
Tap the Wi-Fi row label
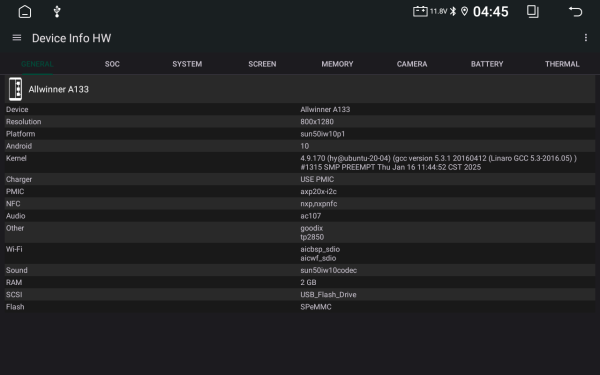click(14, 249)
